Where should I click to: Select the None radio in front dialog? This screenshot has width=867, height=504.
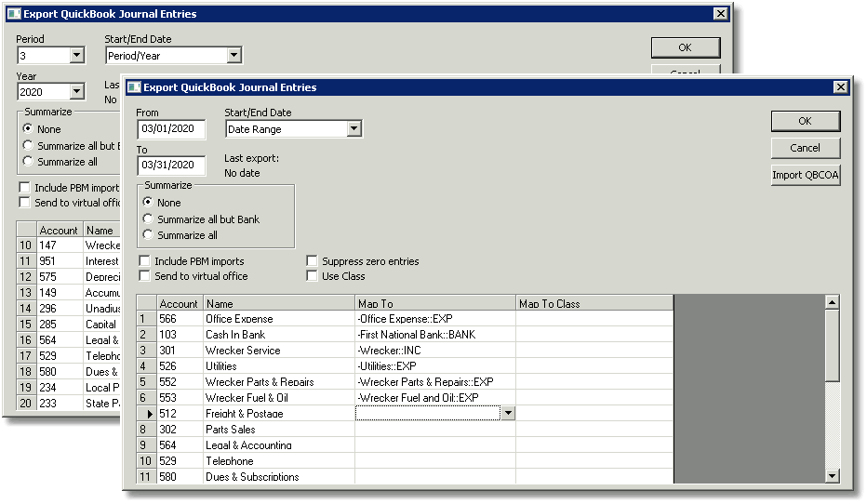pos(148,203)
